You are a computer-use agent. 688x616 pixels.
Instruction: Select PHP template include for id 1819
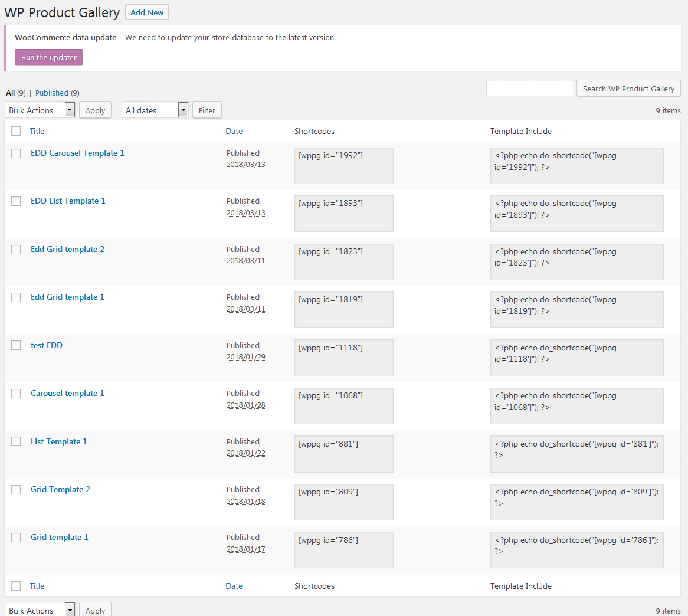point(576,309)
